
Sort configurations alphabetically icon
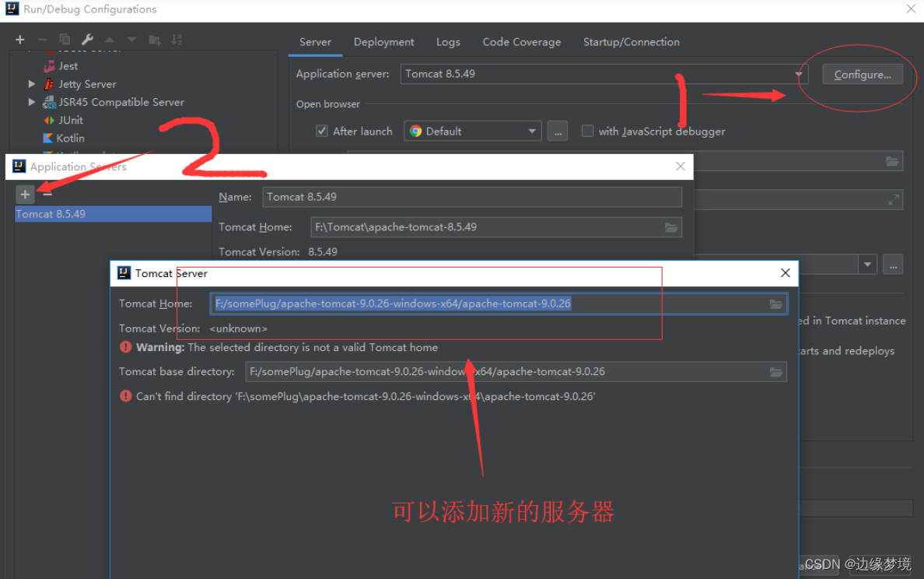point(177,40)
